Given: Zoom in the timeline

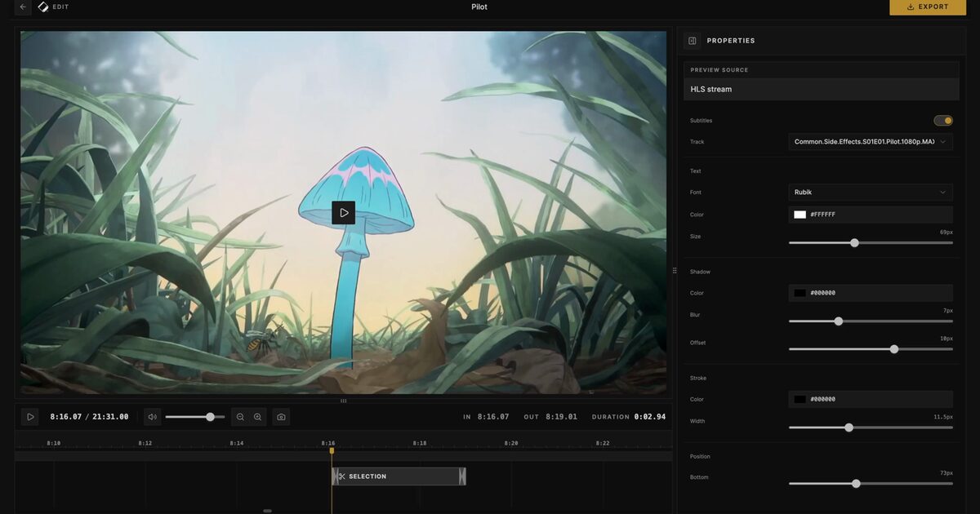Looking at the screenshot, I should [257, 417].
